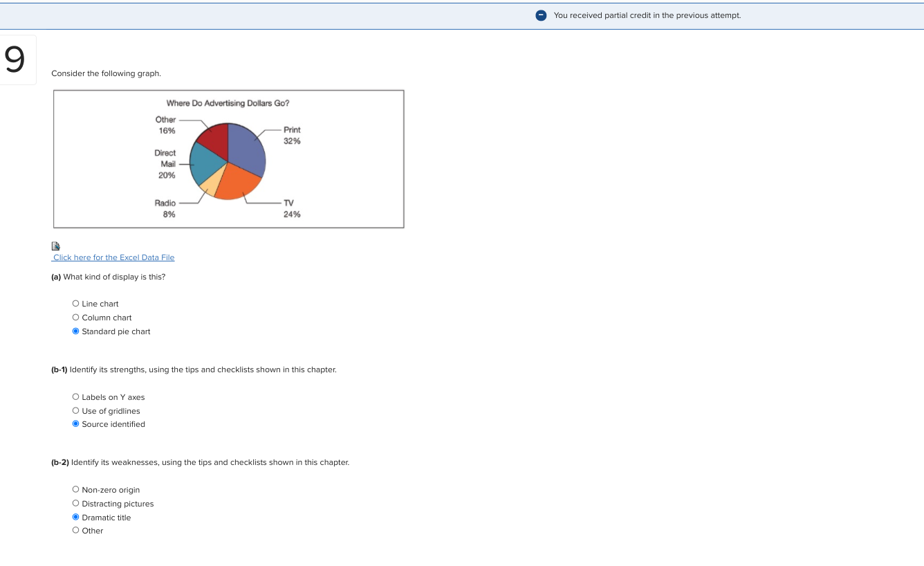
Task: Click the 'You received partial credit' message
Action: click(647, 15)
